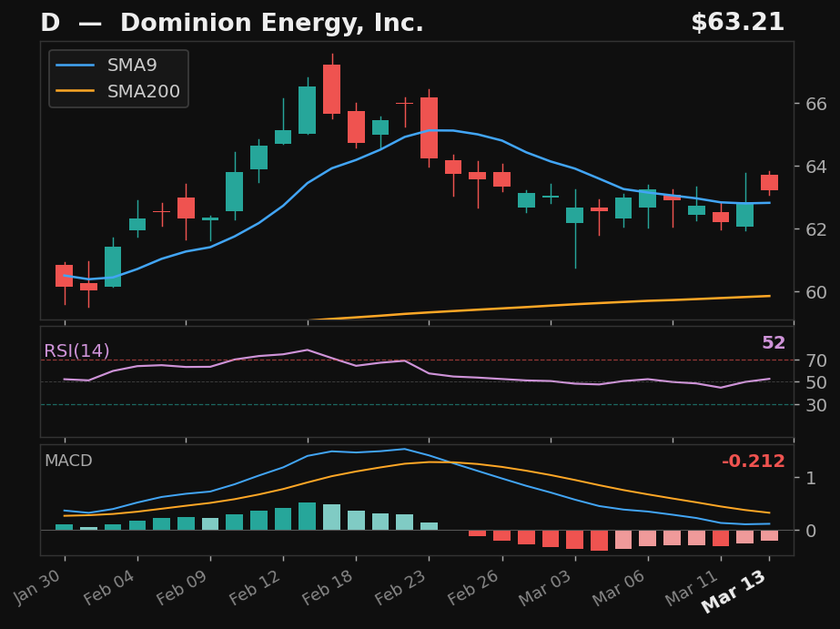The height and width of the screenshot is (629, 840).
Task: Click the first red candlestick for Jan 30
Action: tap(65, 276)
